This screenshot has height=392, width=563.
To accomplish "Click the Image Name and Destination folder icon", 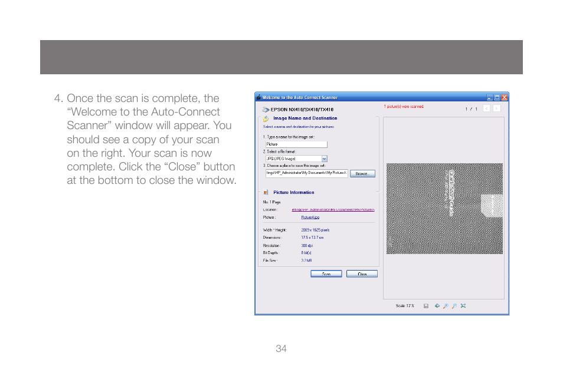I will coord(266,118).
